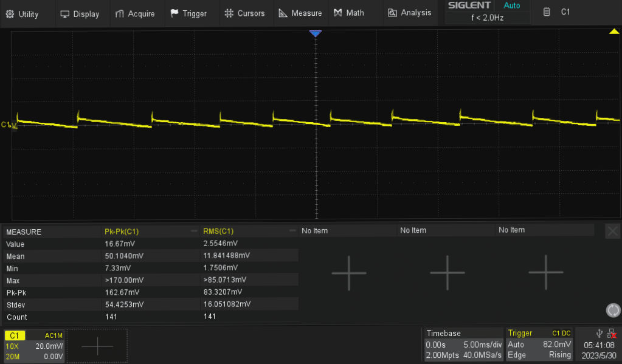This screenshot has height=364, width=622.
Task: Toggle the AC1M coupling on channel 1
Action: 52,335
